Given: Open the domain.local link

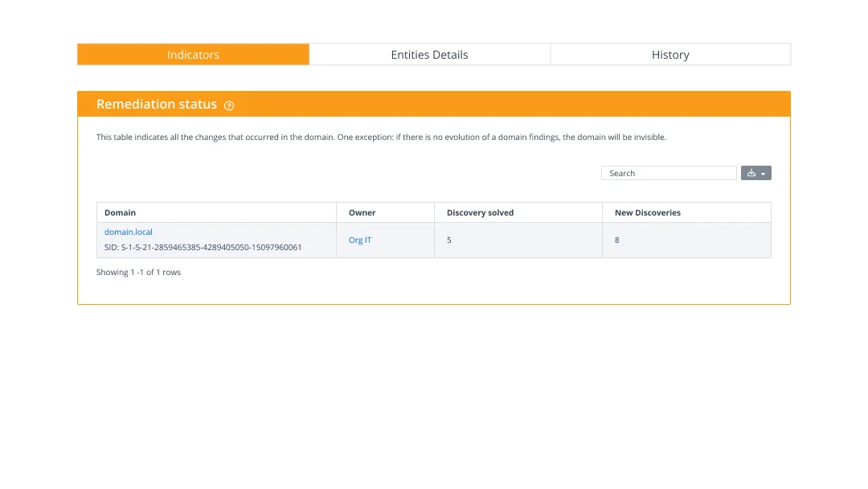Looking at the screenshot, I should [129, 232].
